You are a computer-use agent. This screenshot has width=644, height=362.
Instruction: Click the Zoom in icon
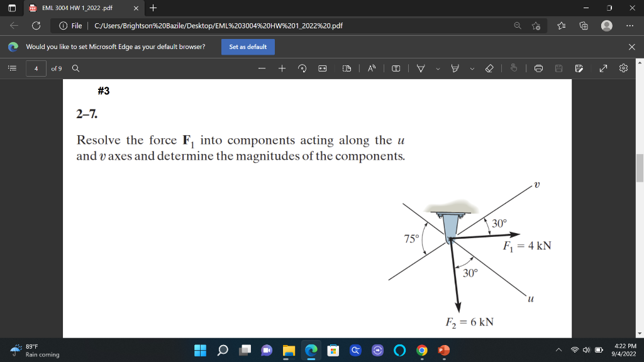point(282,68)
